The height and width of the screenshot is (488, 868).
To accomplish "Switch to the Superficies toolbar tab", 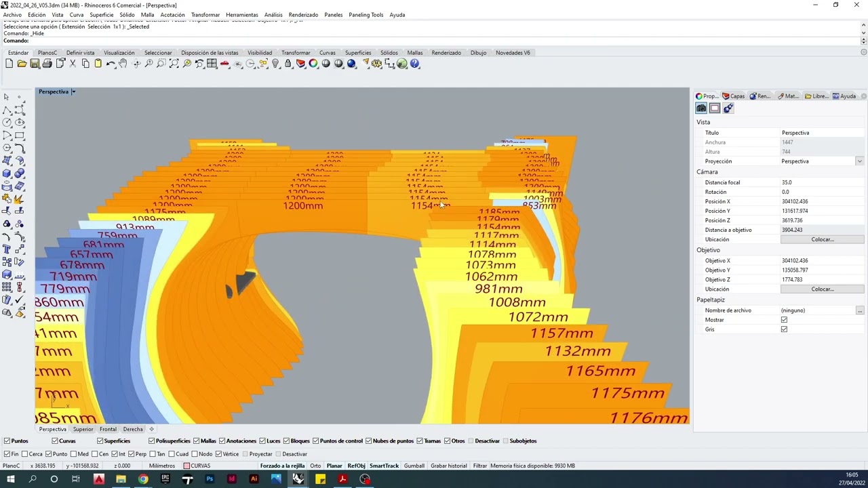I will point(357,53).
